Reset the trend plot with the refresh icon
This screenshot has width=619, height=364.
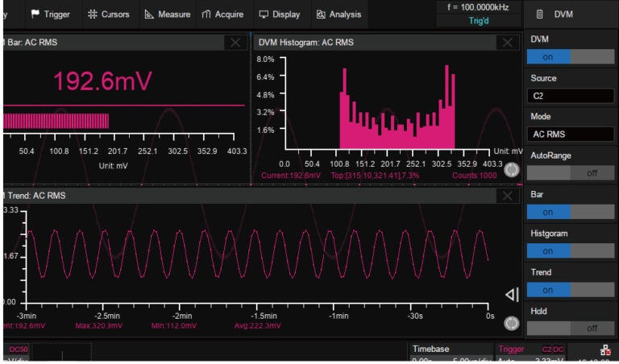[510, 323]
